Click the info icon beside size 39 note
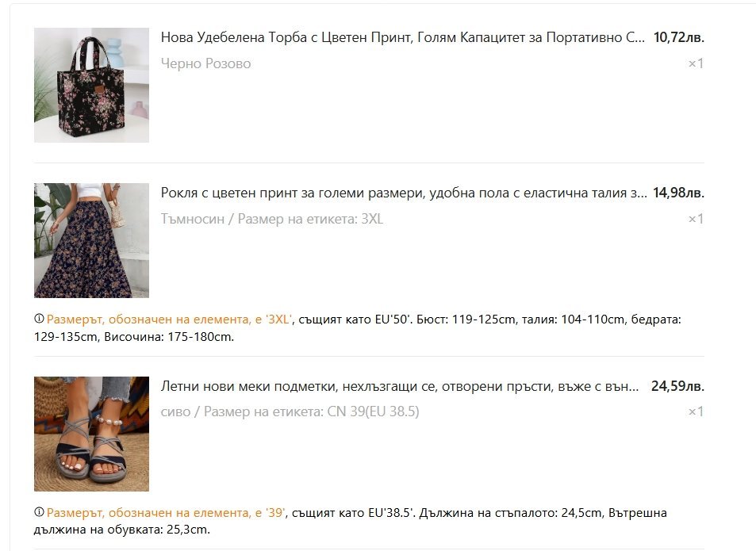The image size is (756, 551). click(x=39, y=512)
